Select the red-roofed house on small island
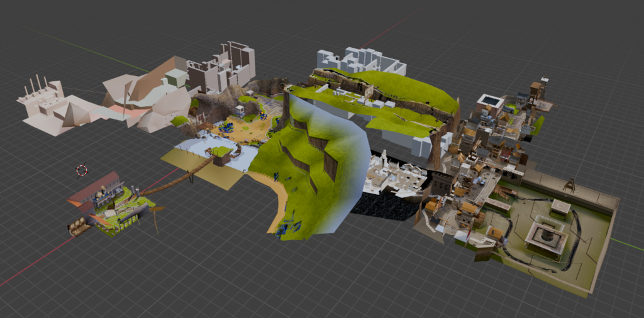Viewport: 644px width, 318px height. pos(95,193)
